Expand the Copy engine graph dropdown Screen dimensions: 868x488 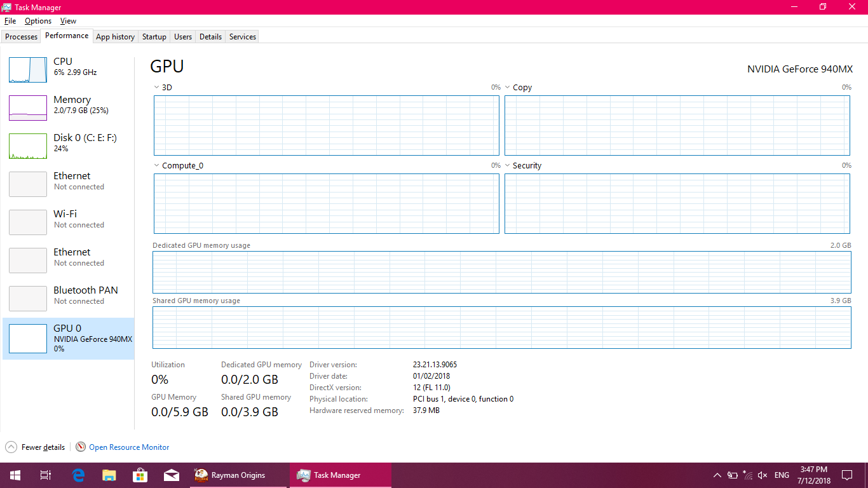(507, 88)
